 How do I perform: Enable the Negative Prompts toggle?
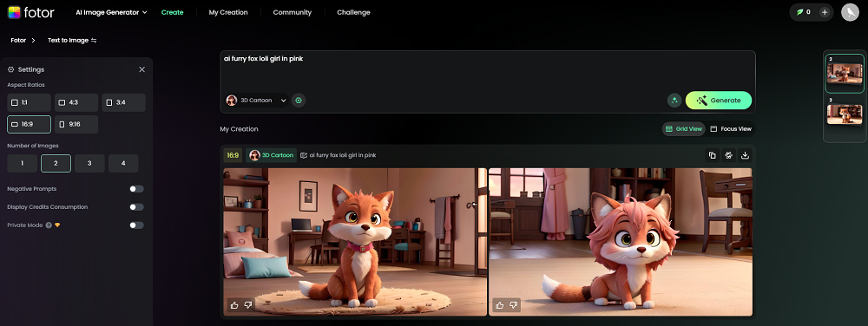[x=136, y=189]
